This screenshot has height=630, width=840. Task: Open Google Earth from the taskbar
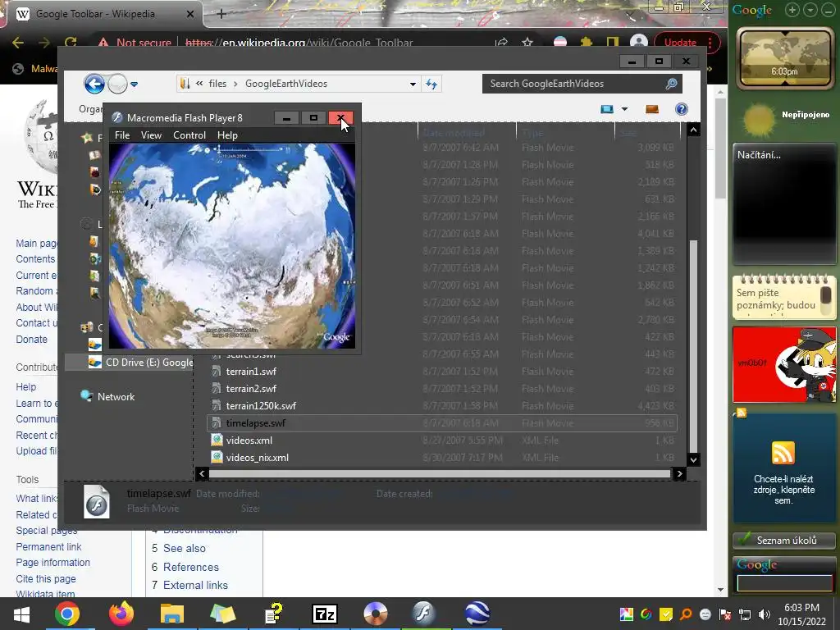477,614
